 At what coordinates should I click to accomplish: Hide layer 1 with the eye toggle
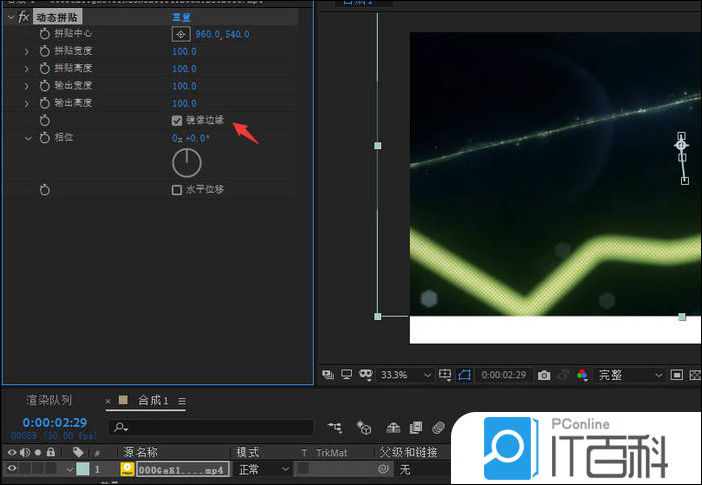pos(12,468)
